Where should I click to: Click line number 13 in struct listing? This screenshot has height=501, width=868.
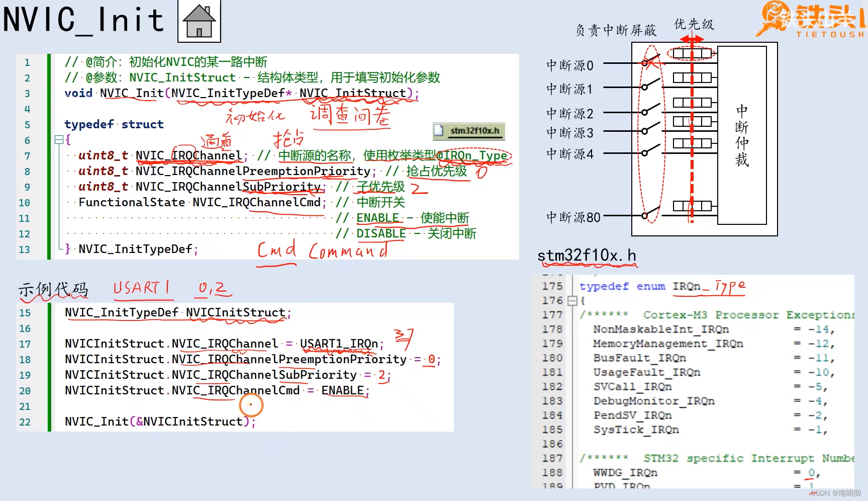(24, 249)
